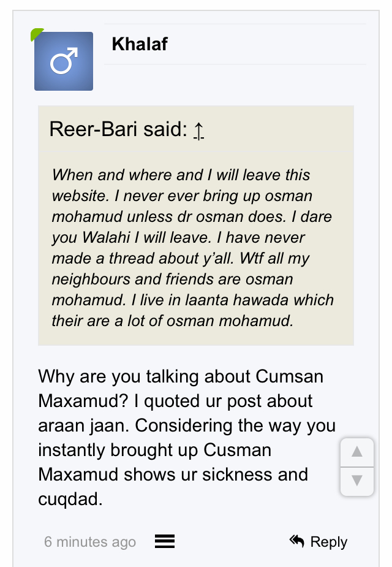
Task: Click Khalaf's male-symbol avatar
Action: pos(64,61)
